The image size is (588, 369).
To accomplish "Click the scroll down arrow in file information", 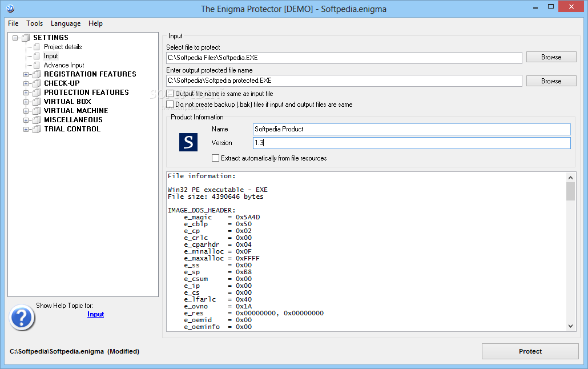I will [570, 326].
